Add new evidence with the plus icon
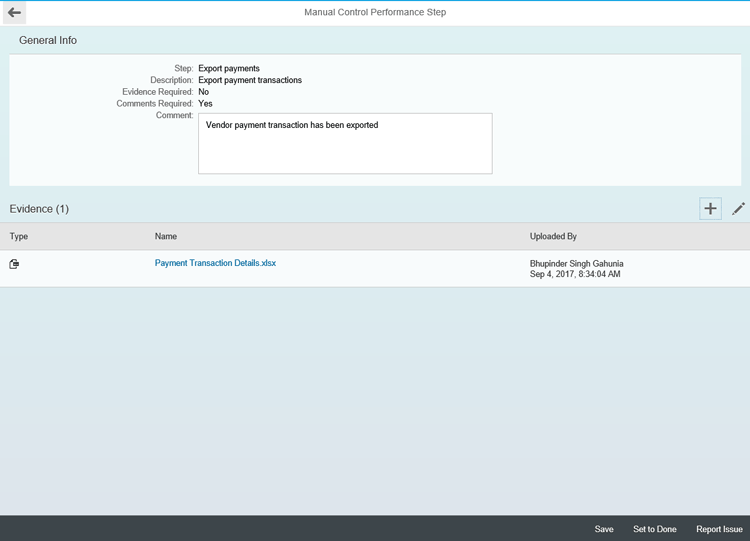750x541 pixels. point(710,209)
